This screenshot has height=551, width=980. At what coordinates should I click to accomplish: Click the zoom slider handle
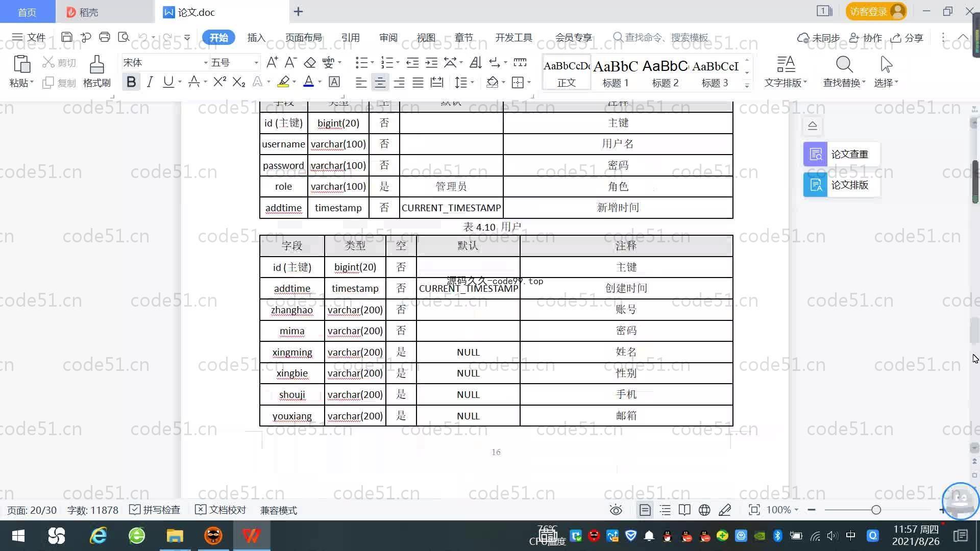click(x=876, y=510)
